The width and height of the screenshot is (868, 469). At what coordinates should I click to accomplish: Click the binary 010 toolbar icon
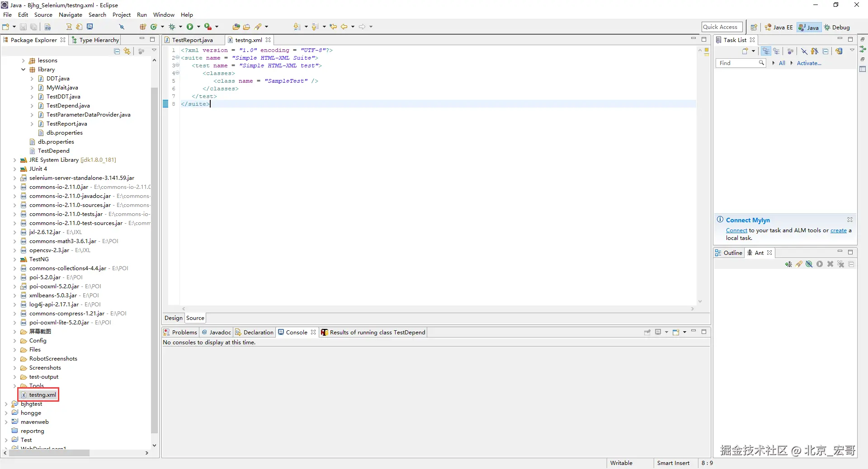point(47,27)
